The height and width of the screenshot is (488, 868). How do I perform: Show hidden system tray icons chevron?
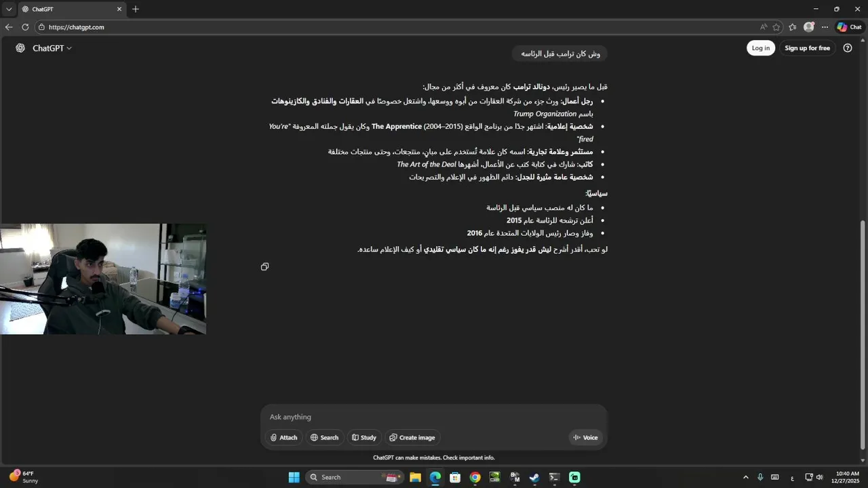tap(746, 477)
